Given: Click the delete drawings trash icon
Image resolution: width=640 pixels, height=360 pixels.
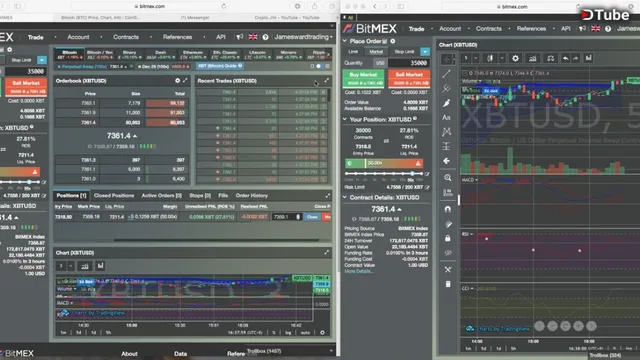Looking at the screenshot, I should (448, 284).
